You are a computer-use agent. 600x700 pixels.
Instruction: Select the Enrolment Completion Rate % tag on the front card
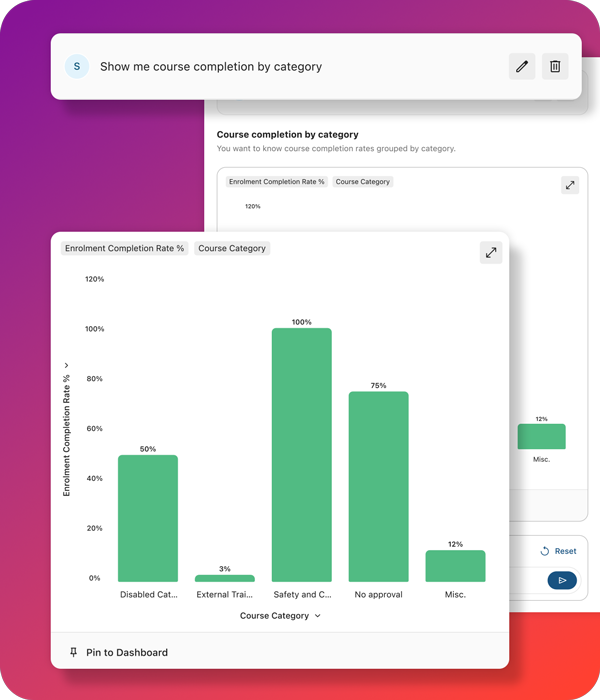(124, 248)
